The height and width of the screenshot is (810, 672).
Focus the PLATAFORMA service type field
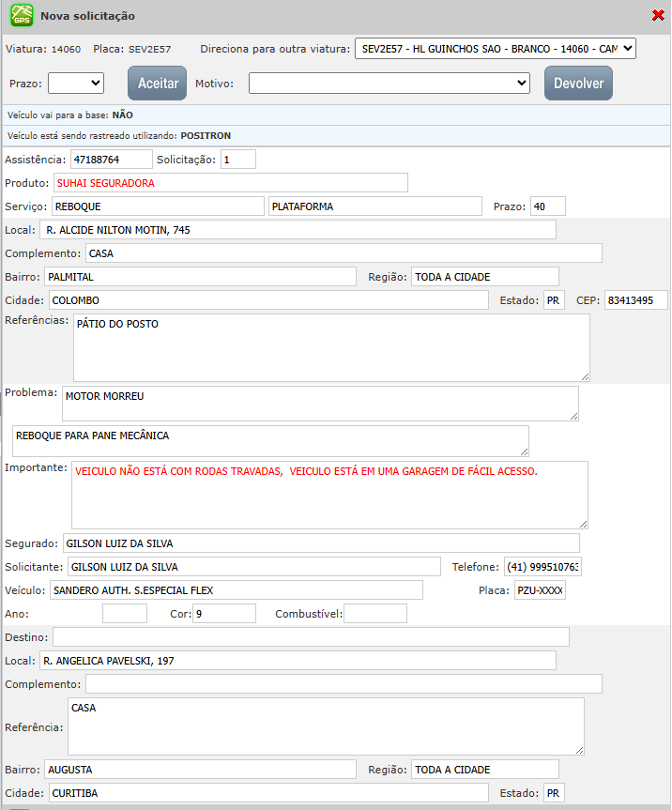click(374, 206)
